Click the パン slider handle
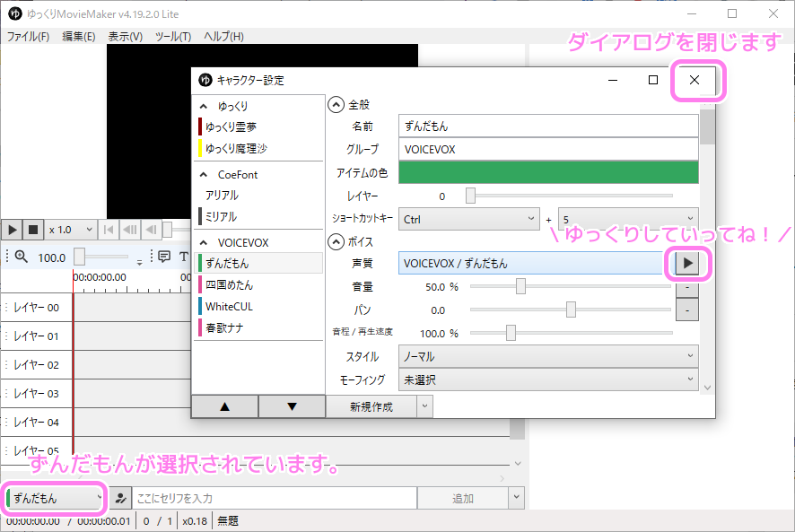795x532 pixels. [571, 309]
